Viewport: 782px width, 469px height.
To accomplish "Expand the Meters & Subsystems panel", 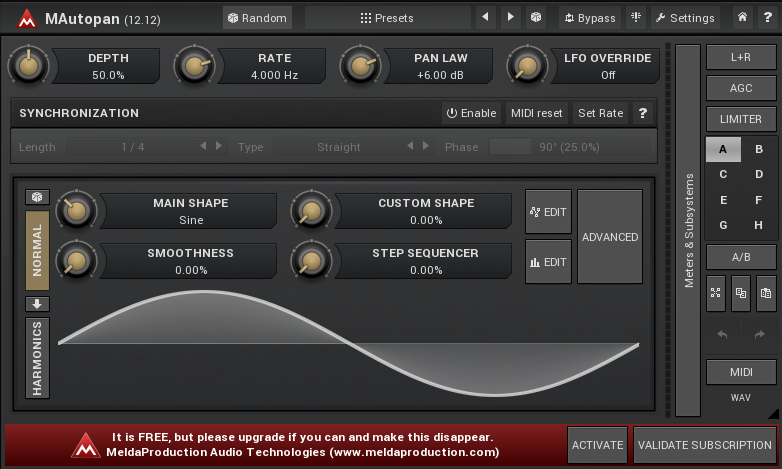I will click(688, 230).
